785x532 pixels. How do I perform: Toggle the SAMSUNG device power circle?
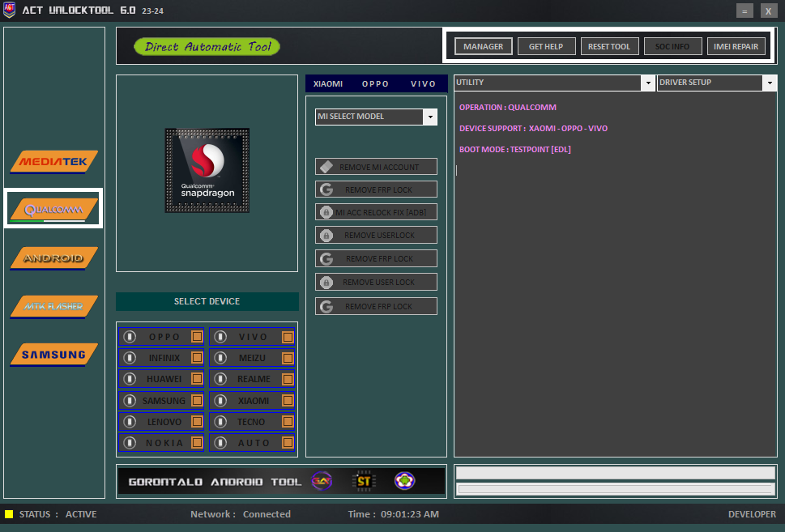coord(130,400)
